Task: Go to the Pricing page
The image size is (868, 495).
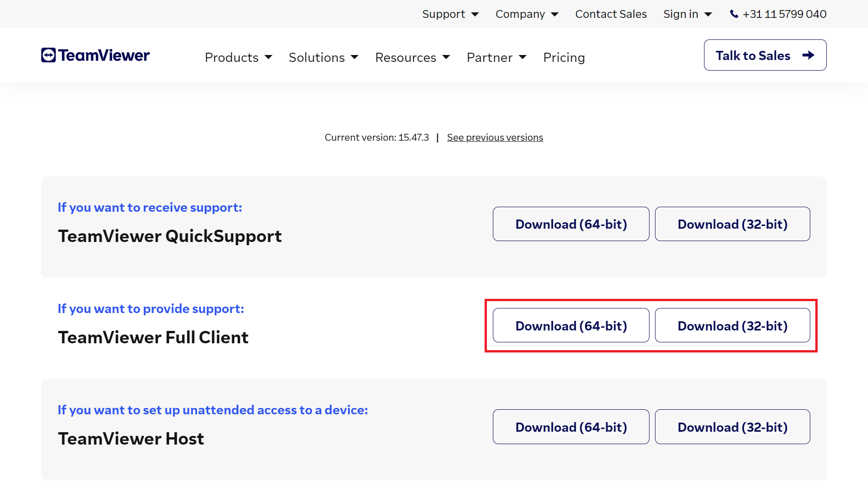Action: tap(564, 57)
